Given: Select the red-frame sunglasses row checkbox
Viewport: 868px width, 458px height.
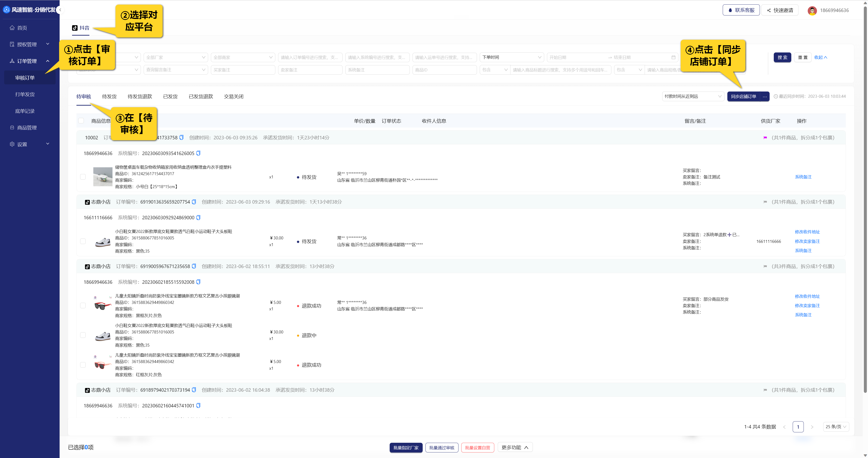Looking at the screenshot, I should [83, 365].
